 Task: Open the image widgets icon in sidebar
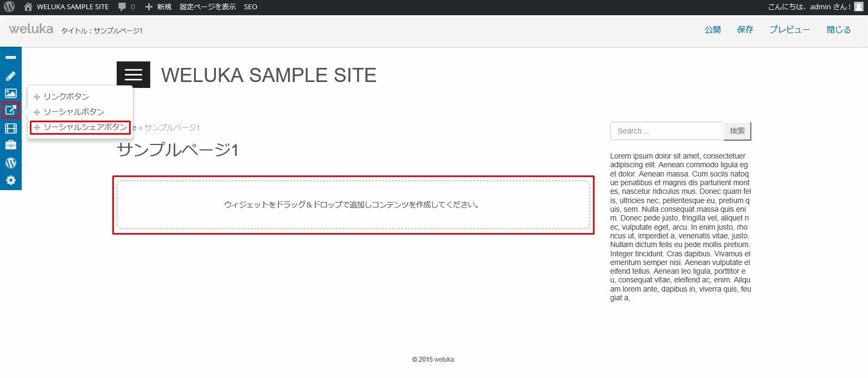coord(11,93)
